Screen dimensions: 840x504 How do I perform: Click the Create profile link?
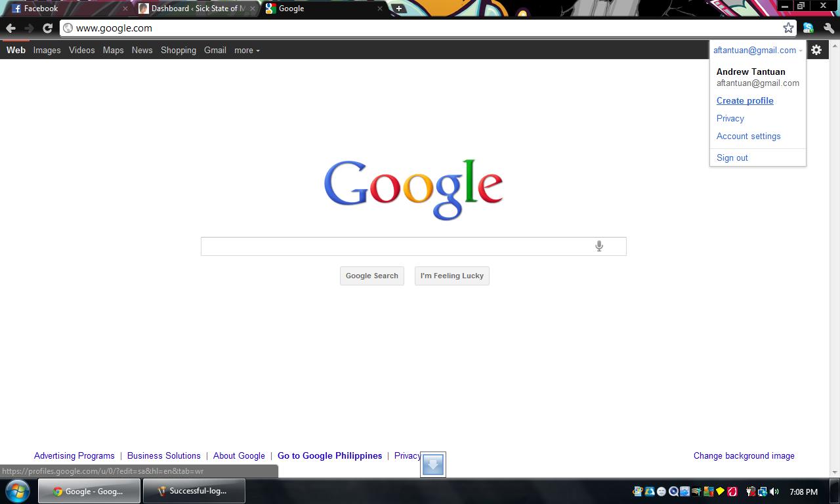point(745,100)
